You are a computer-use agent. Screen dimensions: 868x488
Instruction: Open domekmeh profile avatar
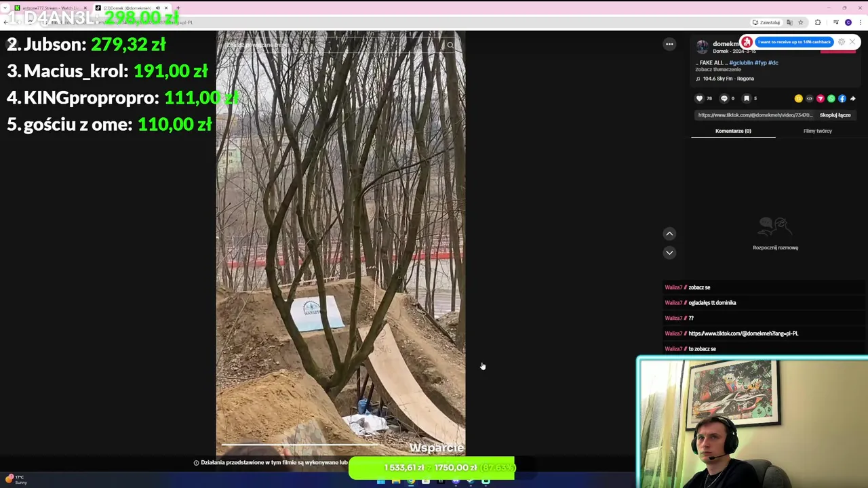click(702, 47)
